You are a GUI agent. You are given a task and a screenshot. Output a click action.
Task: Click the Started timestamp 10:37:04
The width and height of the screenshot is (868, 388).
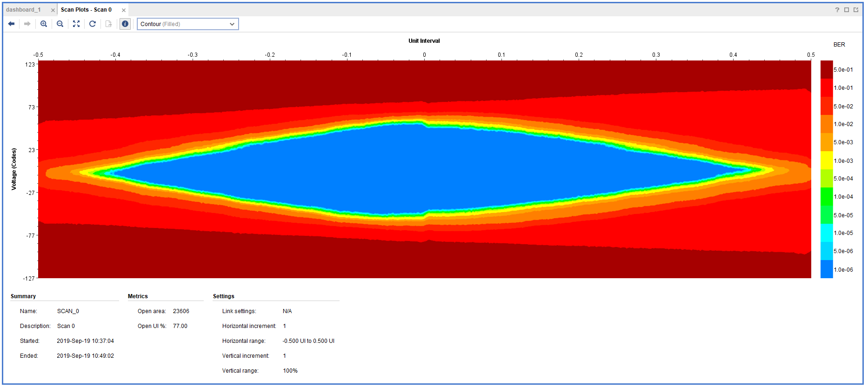click(85, 341)
